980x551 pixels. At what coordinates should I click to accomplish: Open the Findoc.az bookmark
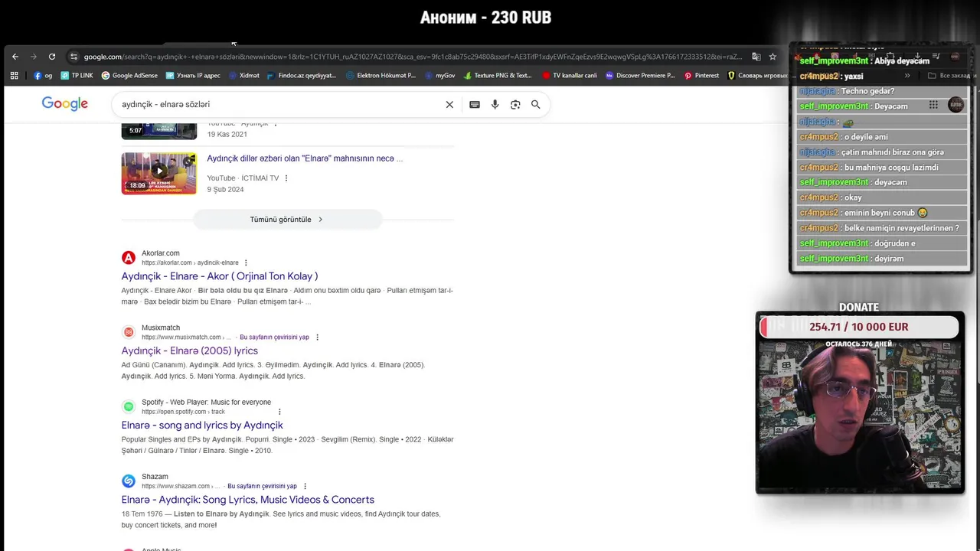tap(302, 76)
